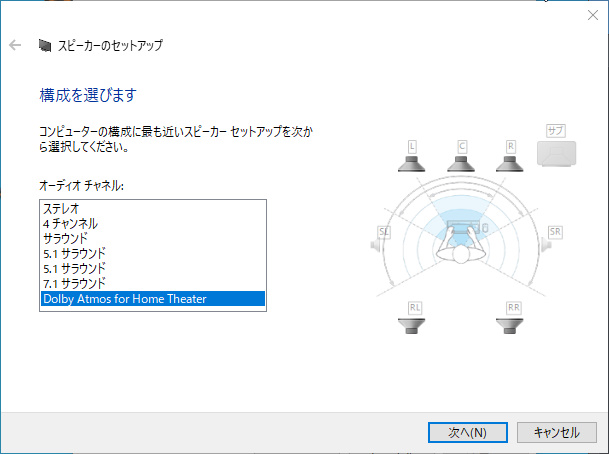Click the listener head in the diagram center
Screen dimensions: 609x454
click(461, 252)
